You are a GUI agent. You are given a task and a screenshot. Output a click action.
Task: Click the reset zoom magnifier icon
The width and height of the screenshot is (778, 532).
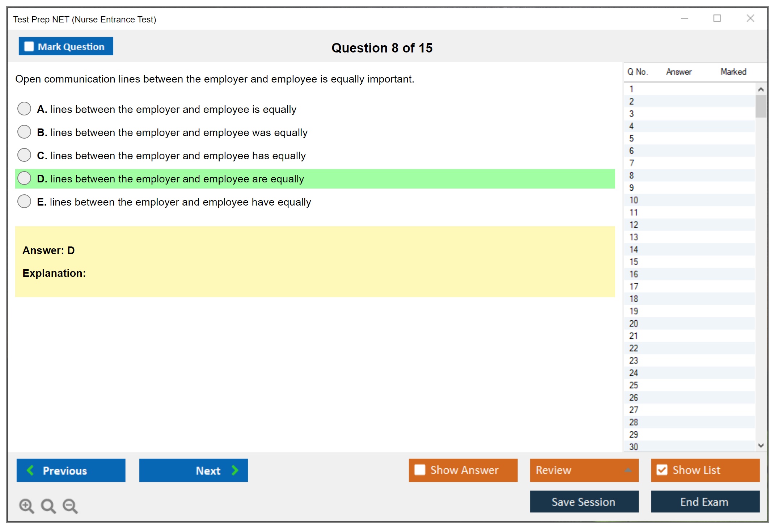(48, 506)
